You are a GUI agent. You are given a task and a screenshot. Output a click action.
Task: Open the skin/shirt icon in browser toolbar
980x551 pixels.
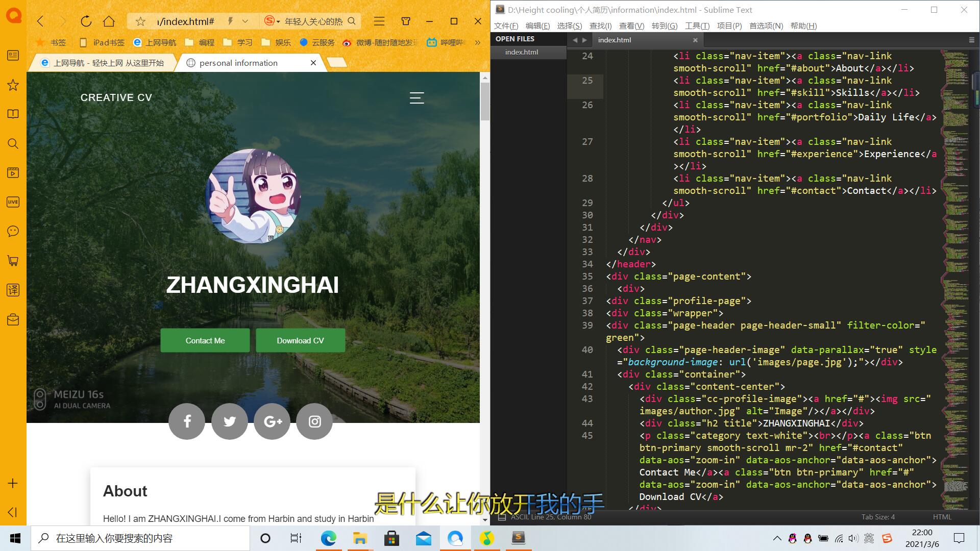(x=406, y=21)
